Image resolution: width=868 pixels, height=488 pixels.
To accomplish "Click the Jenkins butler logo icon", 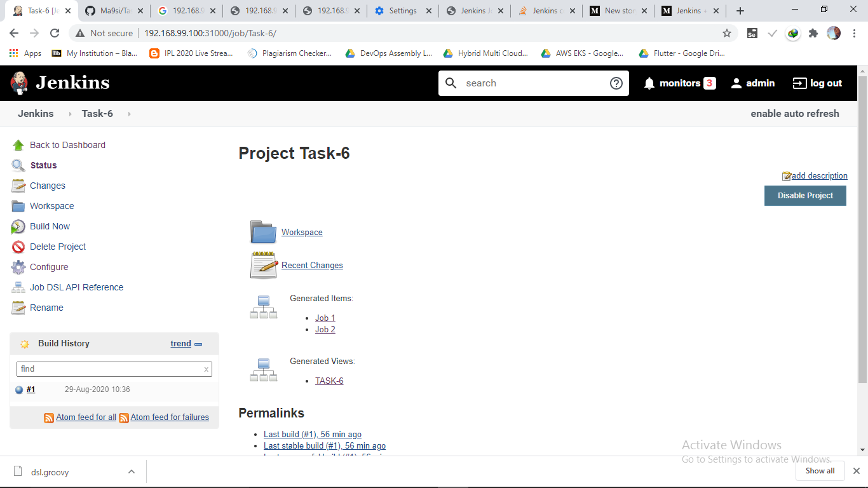I will (x=20, y=83).
